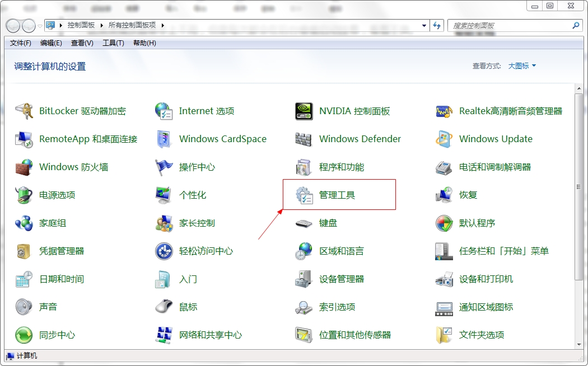The width and height of the screenshot is (588, 366).
Task: Open address bar history dropdown arrow
Action: click(x=424, y=26)
